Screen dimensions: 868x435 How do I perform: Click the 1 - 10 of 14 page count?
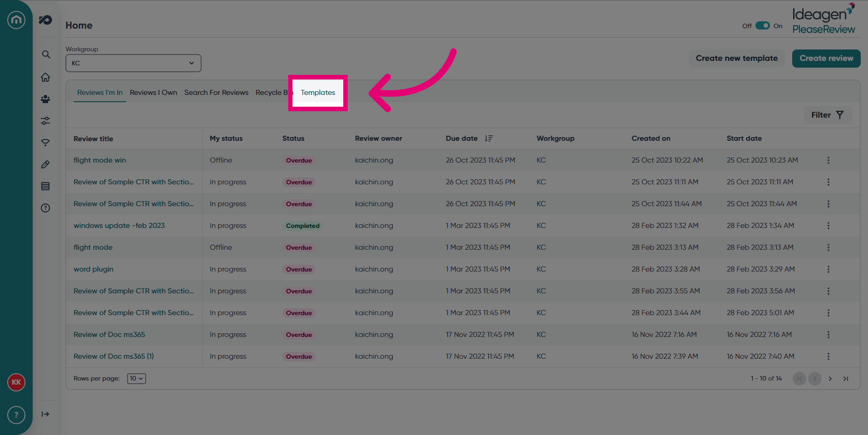(x=766, y=379)
